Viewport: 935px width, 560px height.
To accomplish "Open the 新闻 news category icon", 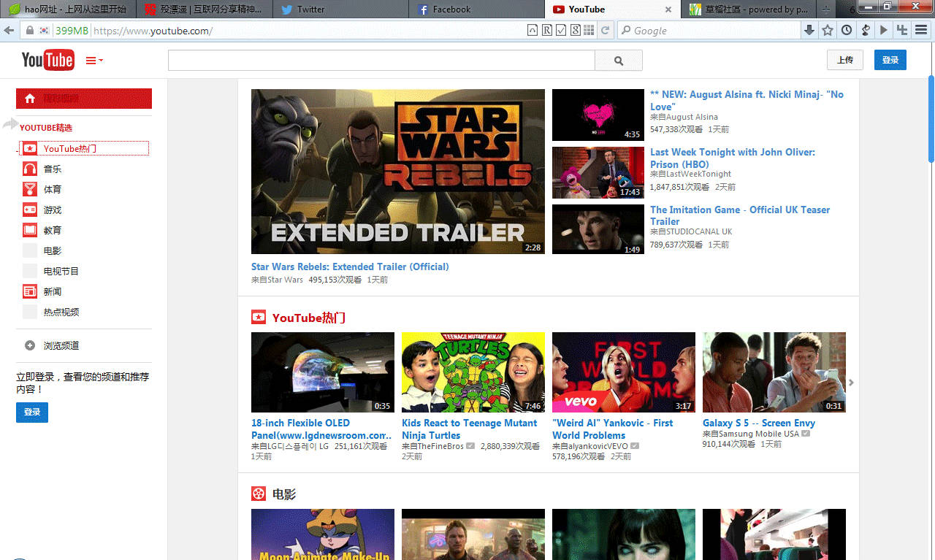I will tap(30, 291).
